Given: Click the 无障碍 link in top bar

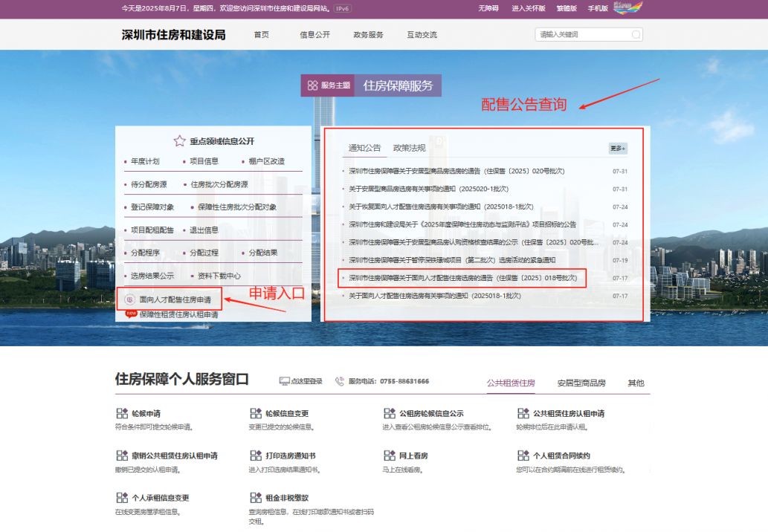Looking at the screenshot, I should tap(488, 8).
